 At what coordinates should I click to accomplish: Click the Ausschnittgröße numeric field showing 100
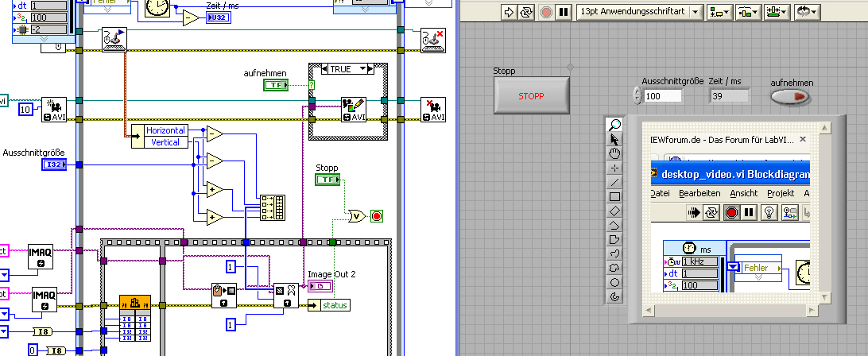pos(663,96)
